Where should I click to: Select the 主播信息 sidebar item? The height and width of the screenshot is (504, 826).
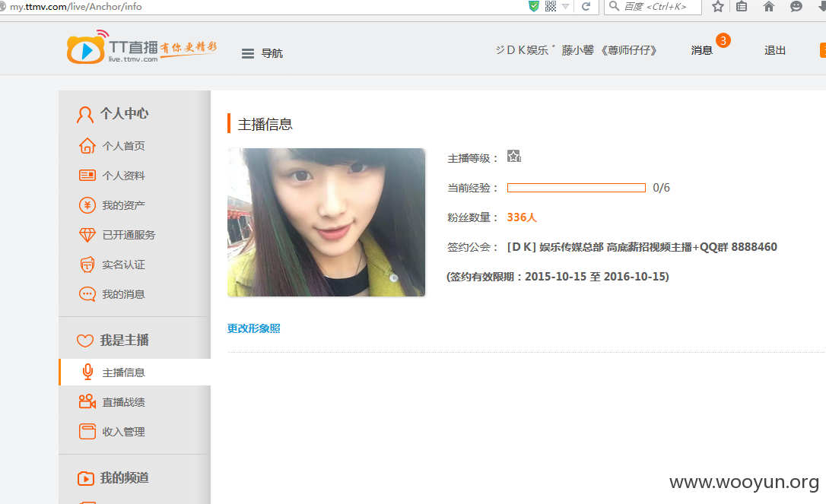(x=135, y=372)
